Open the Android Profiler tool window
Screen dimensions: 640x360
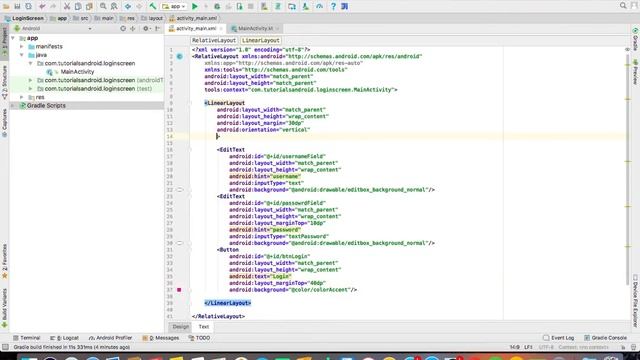pos(111,338)
